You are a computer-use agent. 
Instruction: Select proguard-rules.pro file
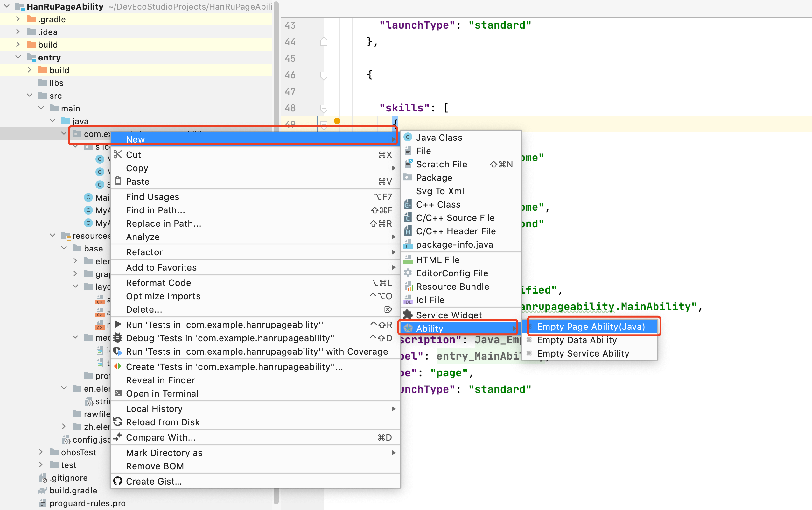[87, 503]
